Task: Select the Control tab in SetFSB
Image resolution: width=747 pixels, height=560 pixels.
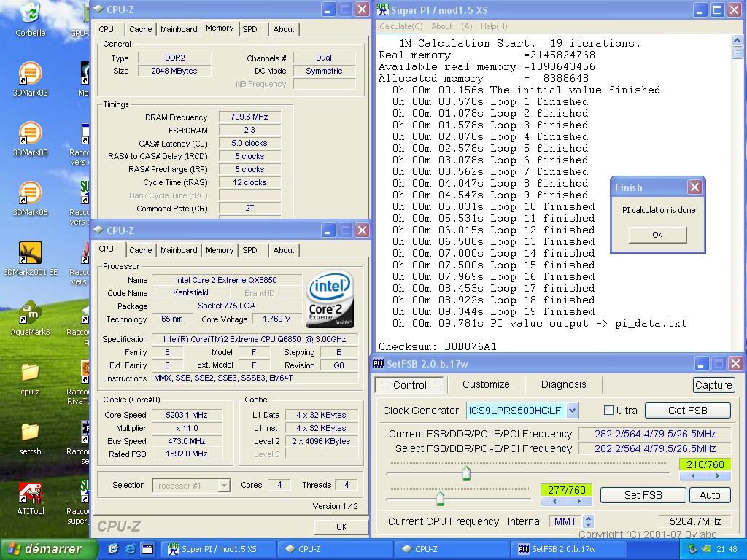Action: (410, 385)
